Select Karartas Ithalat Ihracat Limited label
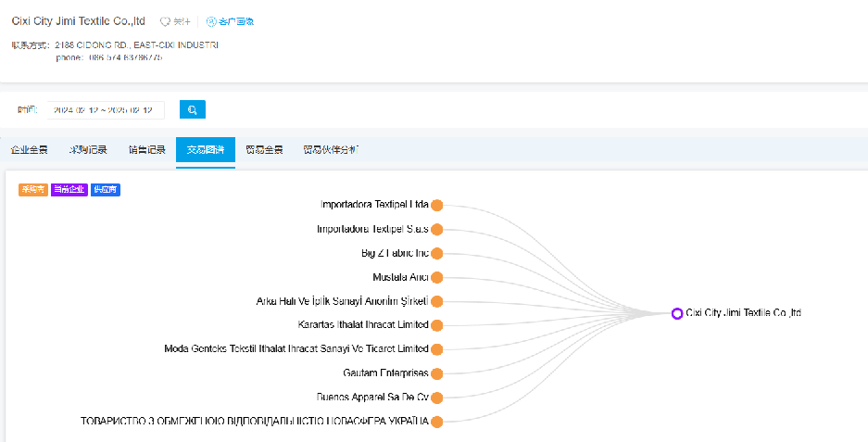The height and width of the screenshot is (442, 868). [363, 324]
